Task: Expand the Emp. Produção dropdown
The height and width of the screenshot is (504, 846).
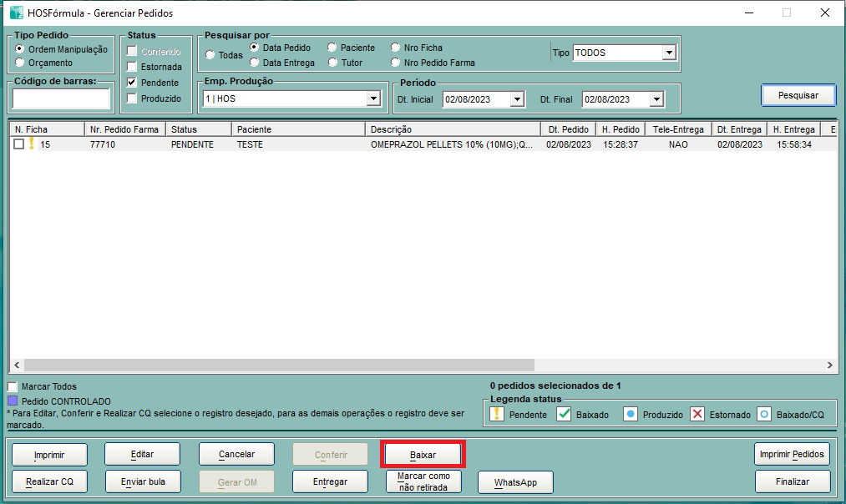Action: (x=373, y=99)
